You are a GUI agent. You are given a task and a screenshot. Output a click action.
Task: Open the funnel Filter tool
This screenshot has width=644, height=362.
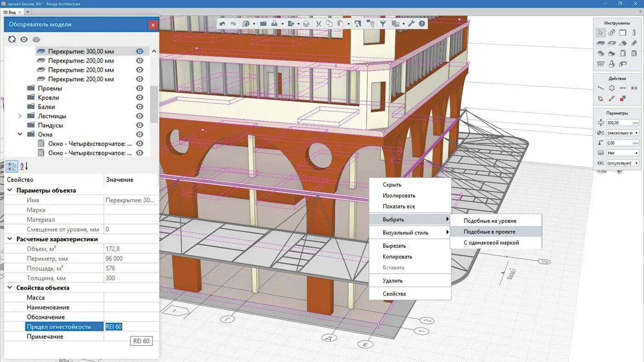point(383,23)
